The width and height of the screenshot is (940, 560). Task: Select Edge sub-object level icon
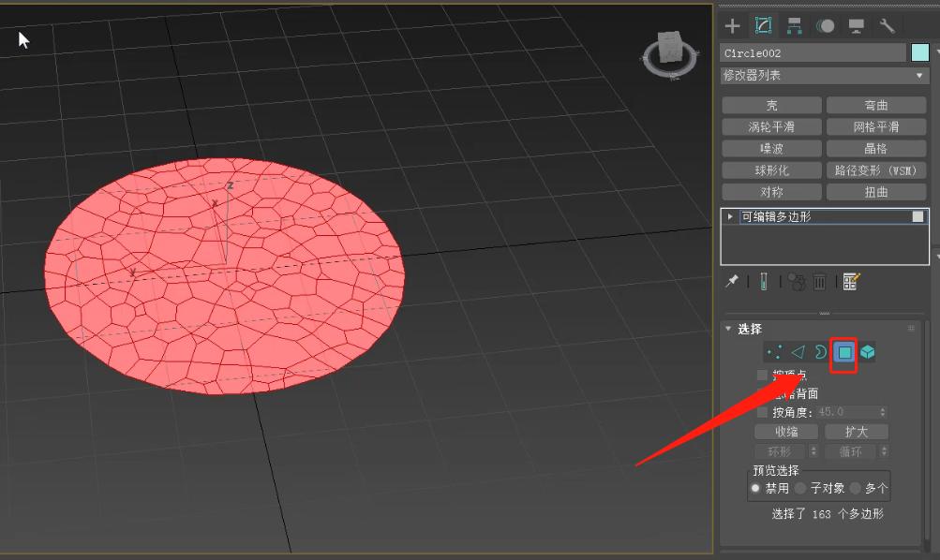click(x=798, y=352)
